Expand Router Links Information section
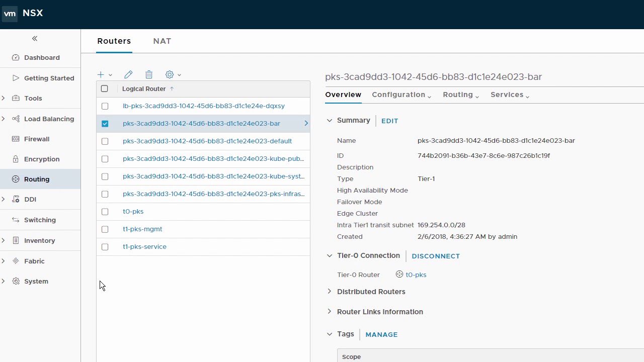644x362 pixels. [x=380, y=312]
